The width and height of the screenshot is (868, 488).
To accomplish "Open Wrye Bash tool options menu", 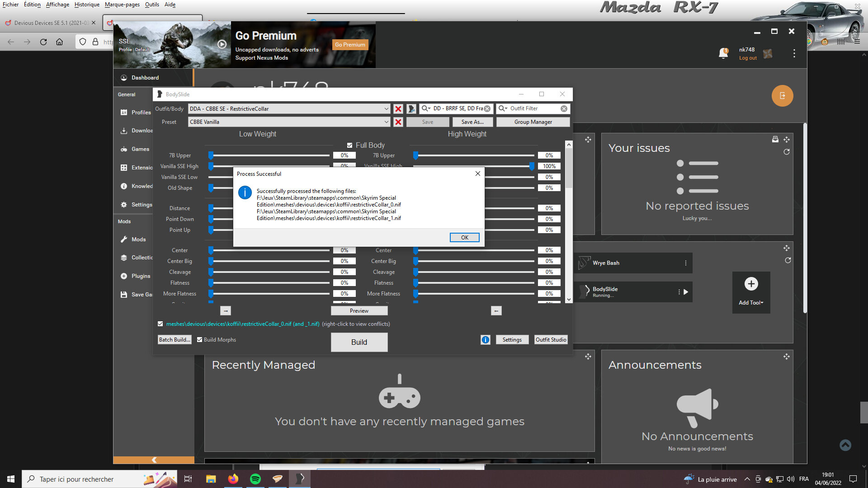I will [686, 263].
